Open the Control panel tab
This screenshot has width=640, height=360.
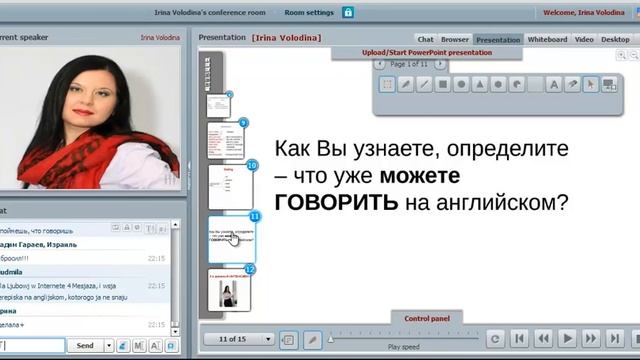(x=427, y=318)
